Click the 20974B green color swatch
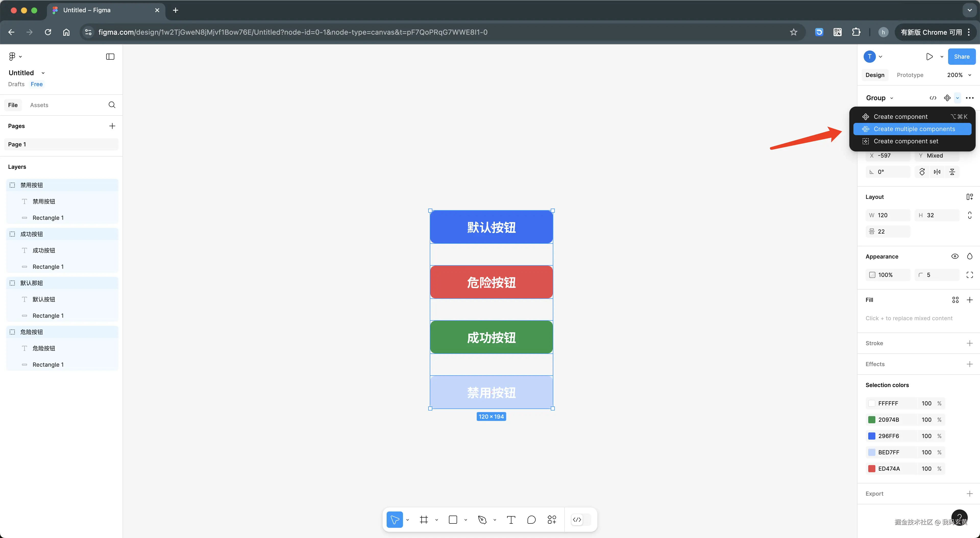The height and width of the screenshot is (538, 980). click(x=872, y=420)
